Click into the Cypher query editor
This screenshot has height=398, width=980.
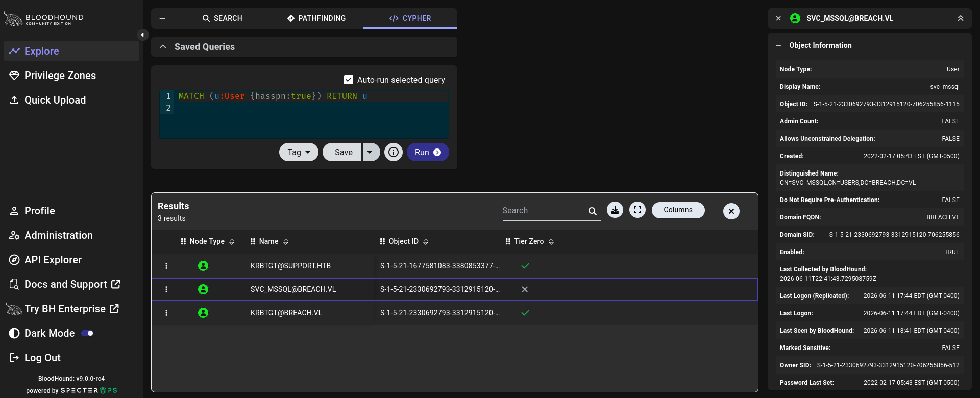pos(304,114)
